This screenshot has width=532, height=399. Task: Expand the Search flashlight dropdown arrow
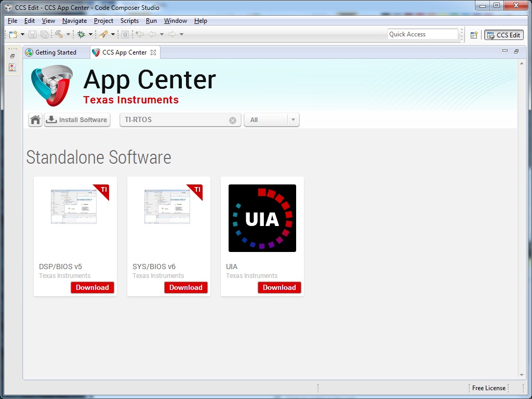[x=113, y=34]
